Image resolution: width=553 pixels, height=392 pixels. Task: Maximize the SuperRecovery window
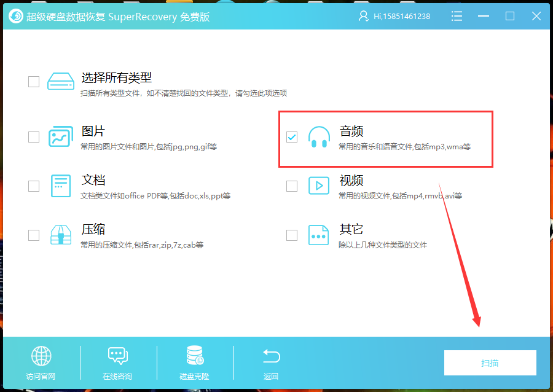(x=510, y=16)
